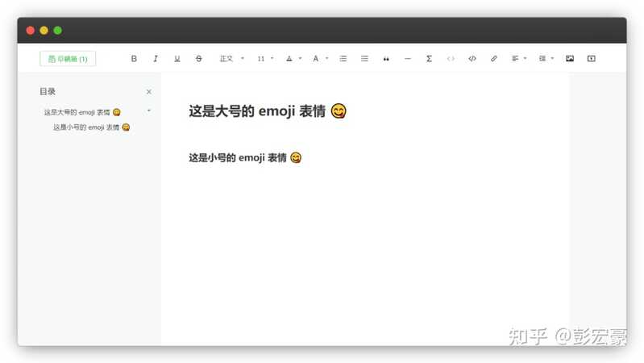Jump to 这是大号的 emoji 表情 in outline
Viewport: 644px width, 363px height.
click(x=82, y=112)
